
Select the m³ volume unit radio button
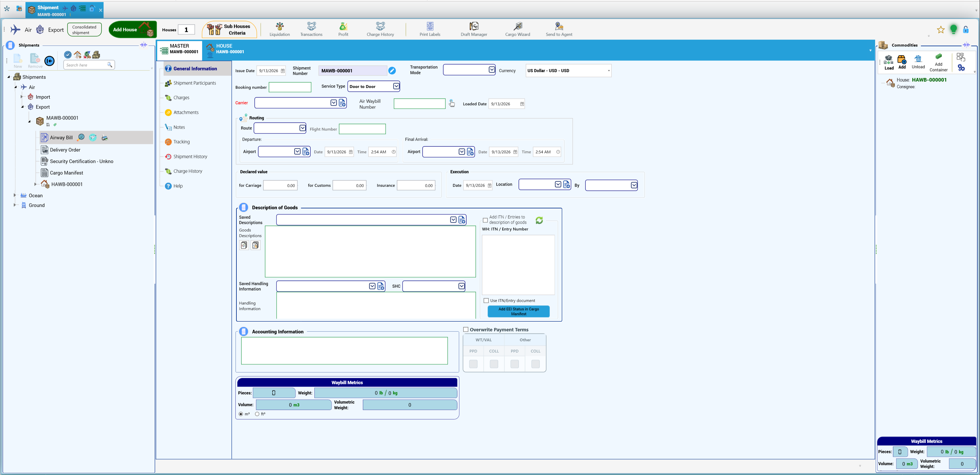tap(241, 414)
